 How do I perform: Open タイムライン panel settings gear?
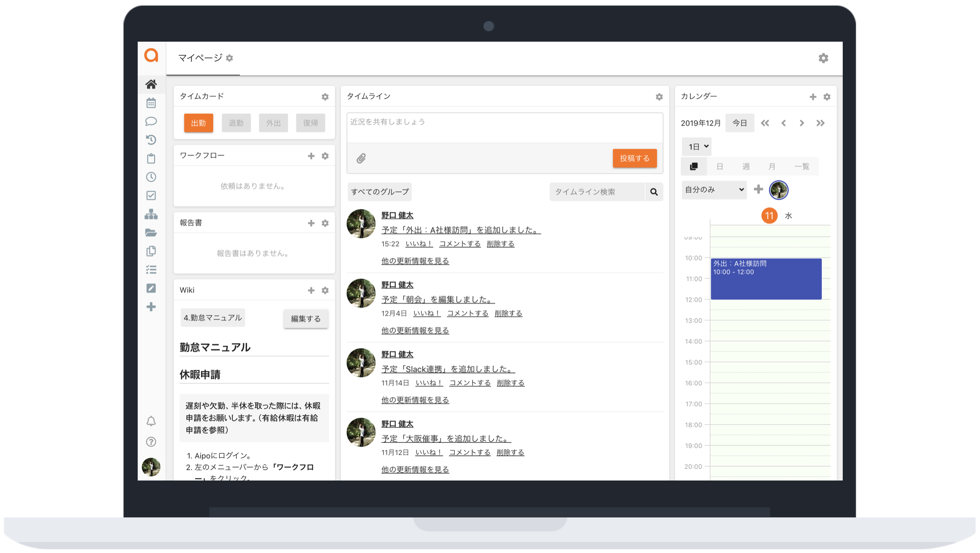point(659,97)
